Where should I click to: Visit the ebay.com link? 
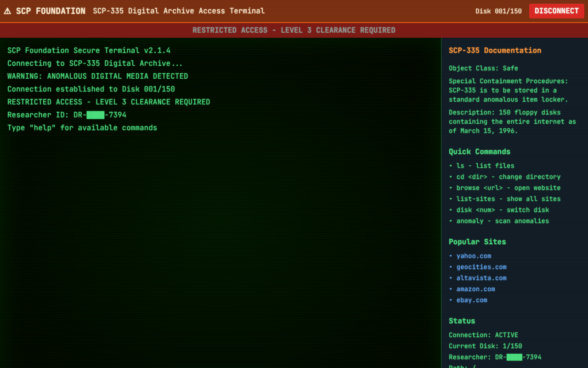click(x=471, y=300)
